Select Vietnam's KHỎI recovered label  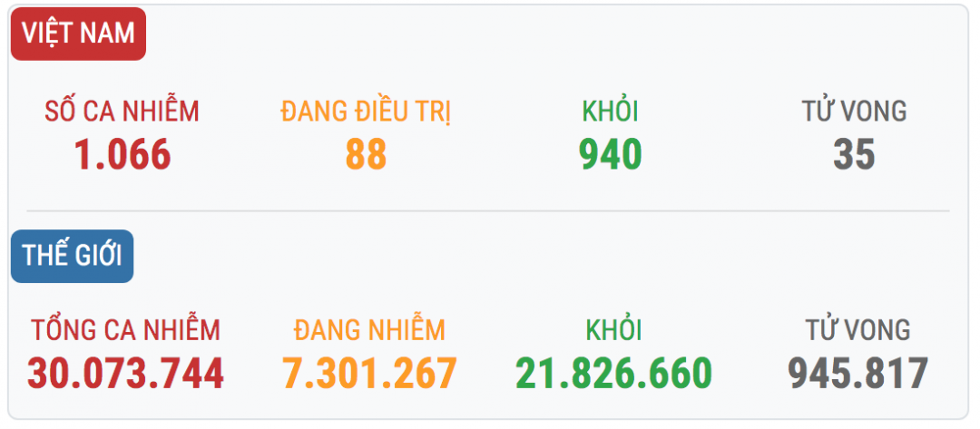point(610,111)
